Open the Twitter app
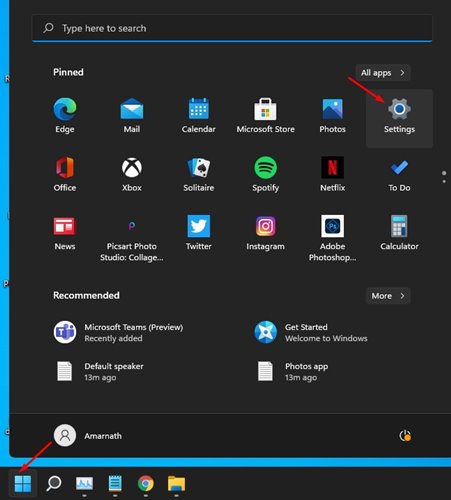Image resolution: width=451 pixels, height=500 pixels. coord(198,233)
